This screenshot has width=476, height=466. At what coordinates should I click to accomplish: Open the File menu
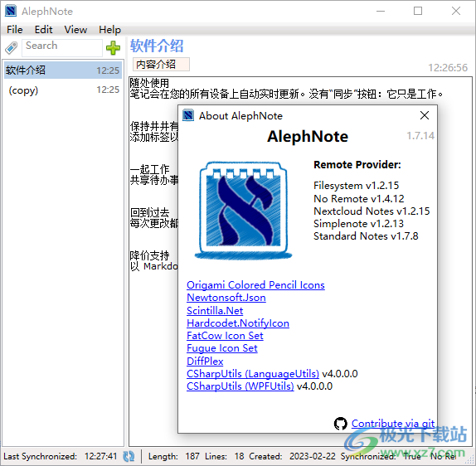click(15, 30)
